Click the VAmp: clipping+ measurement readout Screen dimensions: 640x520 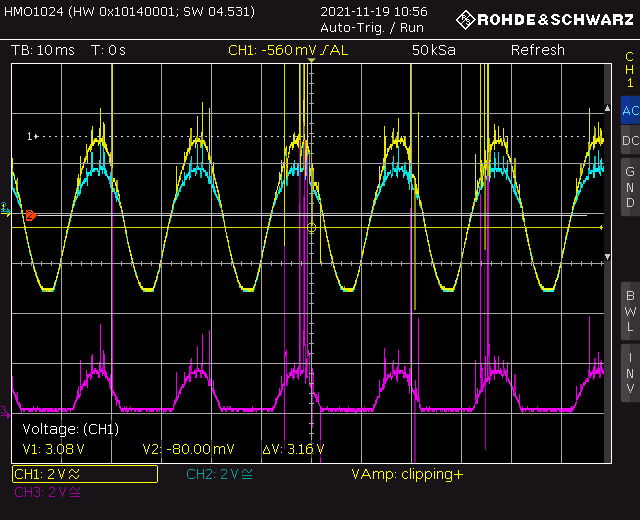[407, 474]
